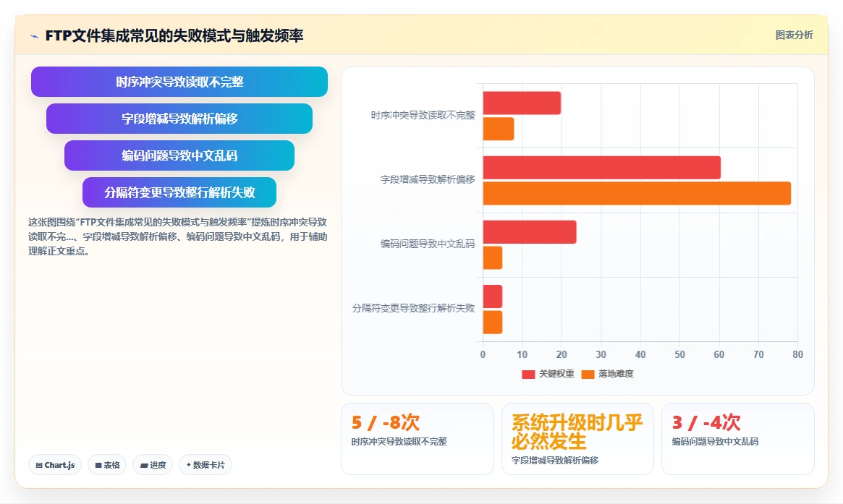Click the x-axis tick value 0
The width and height of the screenshot is (843, 504).
click(x=483, y=354)
